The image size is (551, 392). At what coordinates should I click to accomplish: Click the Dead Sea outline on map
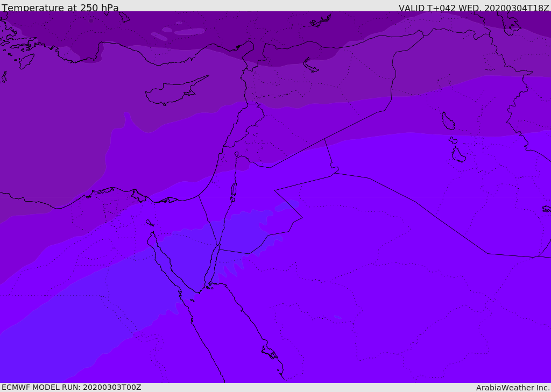[x=234, y=190]
